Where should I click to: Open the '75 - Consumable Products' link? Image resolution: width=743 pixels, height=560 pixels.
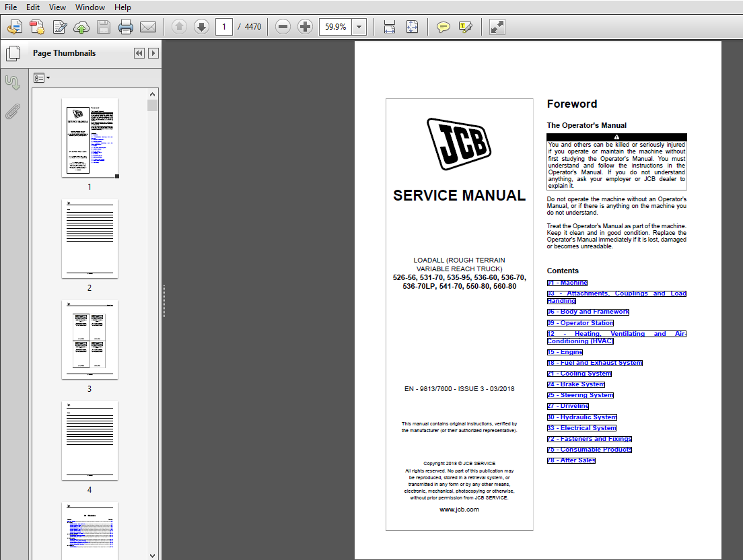click(590, 450)
